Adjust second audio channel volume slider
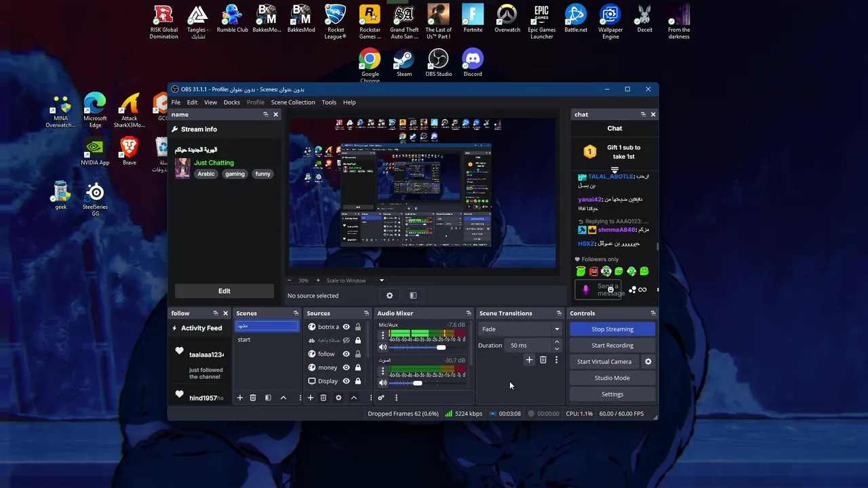Viewport: 868px width, 488px height. [417, 383]
